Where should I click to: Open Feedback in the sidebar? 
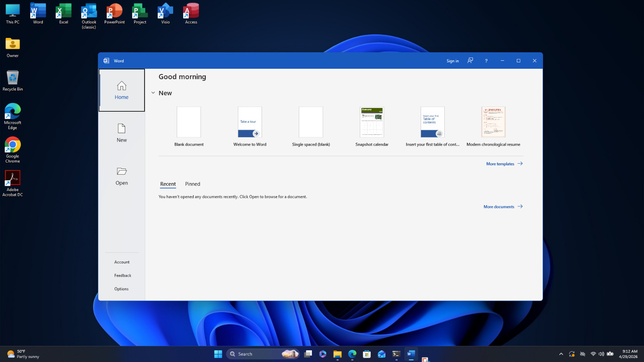[122, 276]
